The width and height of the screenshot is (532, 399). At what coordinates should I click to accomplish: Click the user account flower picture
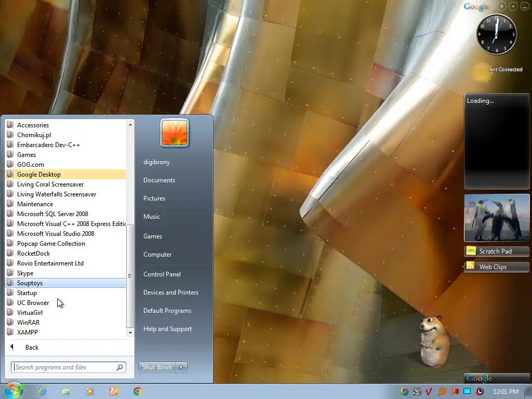click(175, 132)
